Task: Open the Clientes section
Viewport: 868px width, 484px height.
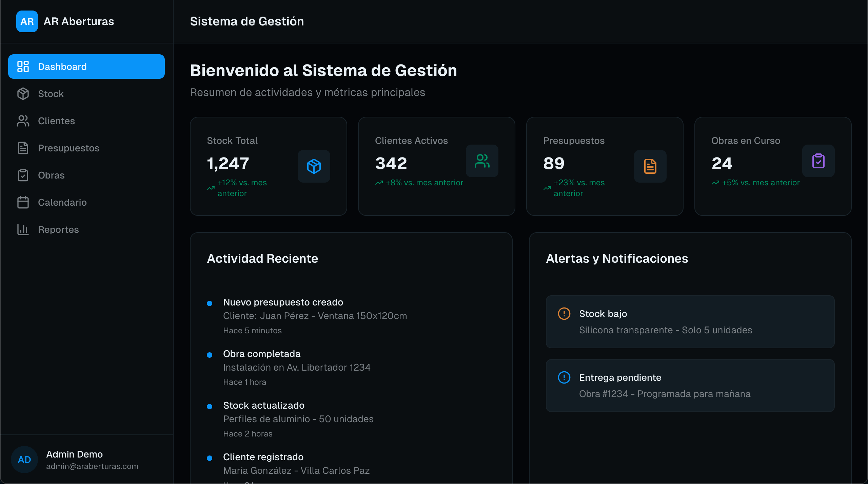Action: tap(56, 121)
